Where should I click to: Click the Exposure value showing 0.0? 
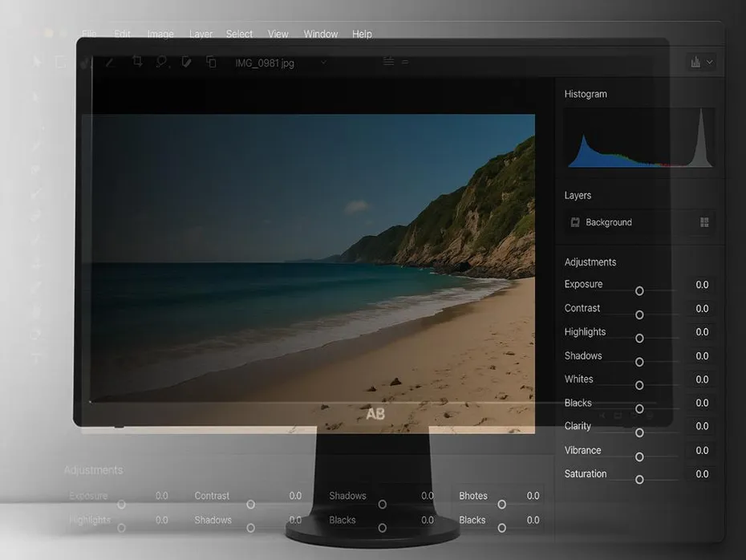(x=701, y=284)
